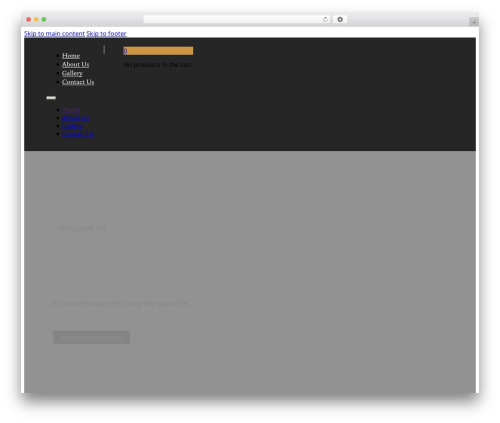This screenshot has height=423, width=500.
Task: Click the 'An essential part of living the good life.' tagline
Action: click(121, 304)
